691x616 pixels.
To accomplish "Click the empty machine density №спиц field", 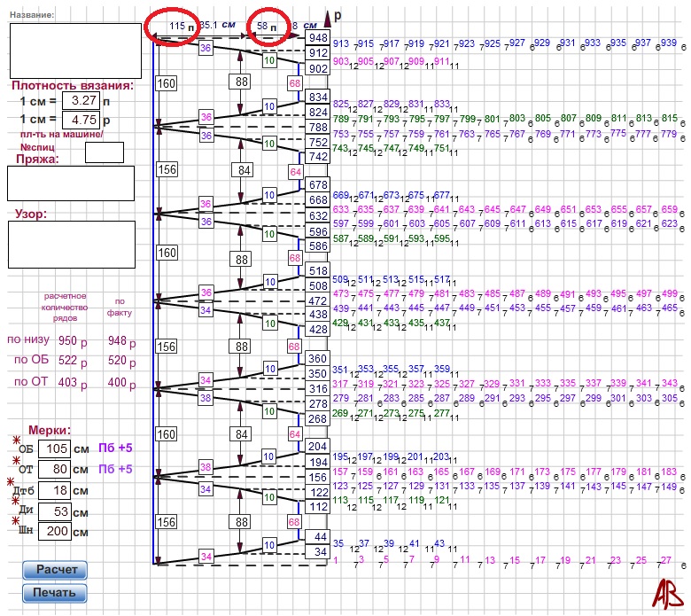I will tap(104, 152).
